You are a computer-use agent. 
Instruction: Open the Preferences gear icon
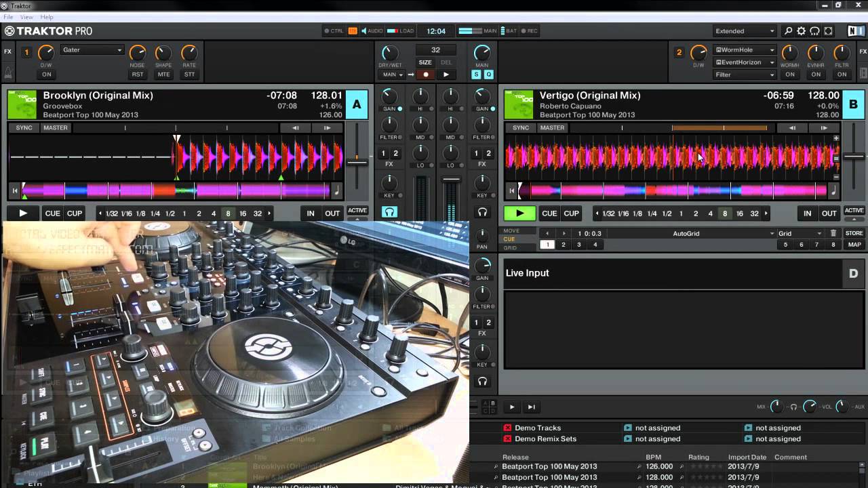coord(802,31)
